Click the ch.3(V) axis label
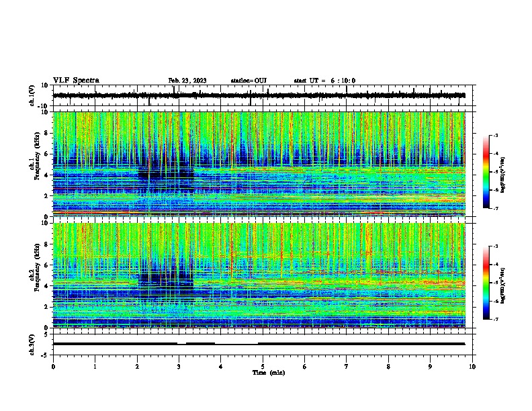The height and width of the screenshot is (411, 532). pos(32,345)
